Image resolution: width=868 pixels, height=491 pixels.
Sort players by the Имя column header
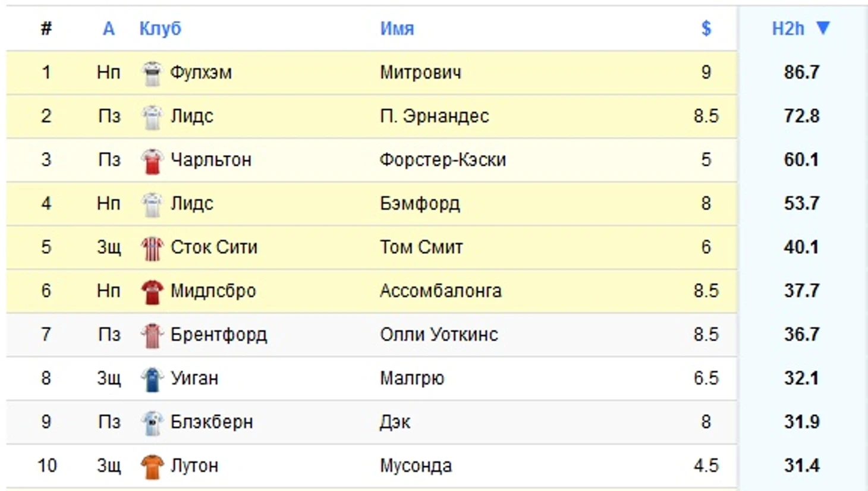(x=397, y=28)
